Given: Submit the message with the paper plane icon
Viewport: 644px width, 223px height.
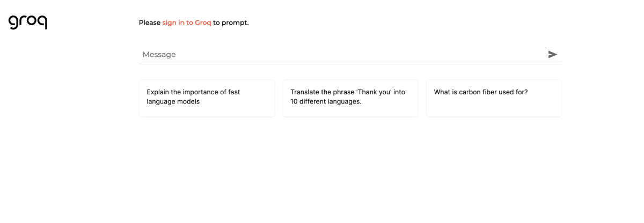Looking at the screenshot, I should [552, 54].
